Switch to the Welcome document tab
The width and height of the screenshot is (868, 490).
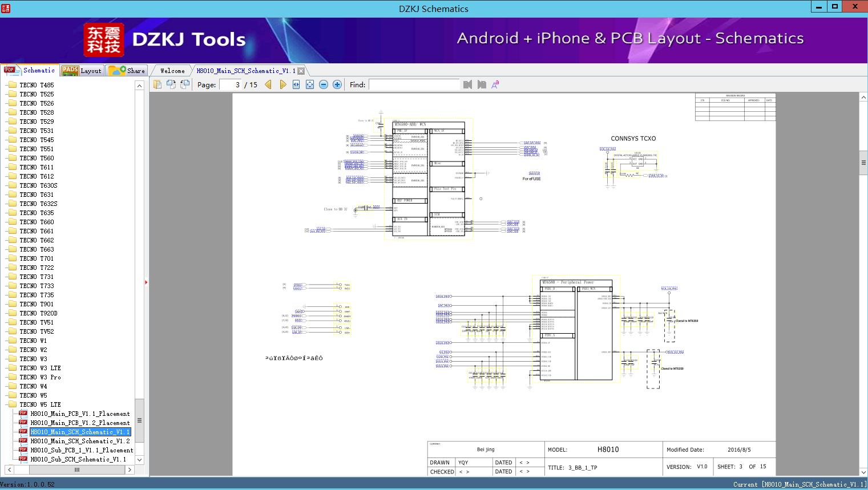[x=172, y=71]
